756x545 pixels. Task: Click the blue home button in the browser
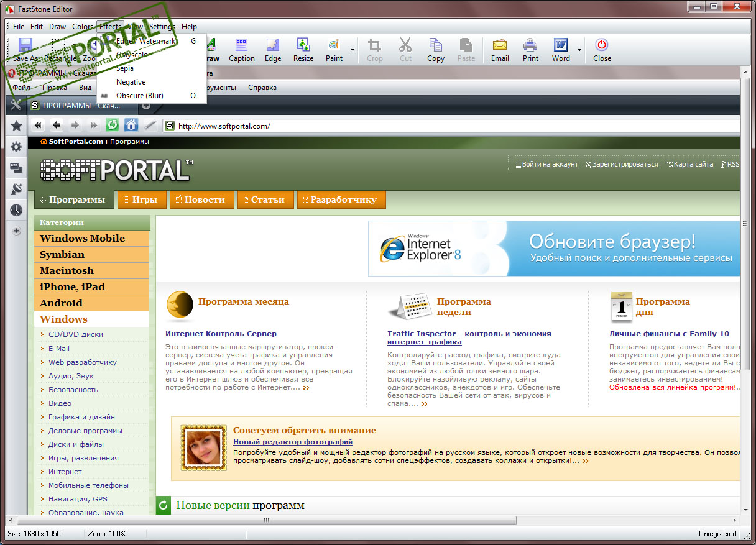point(131,125)
